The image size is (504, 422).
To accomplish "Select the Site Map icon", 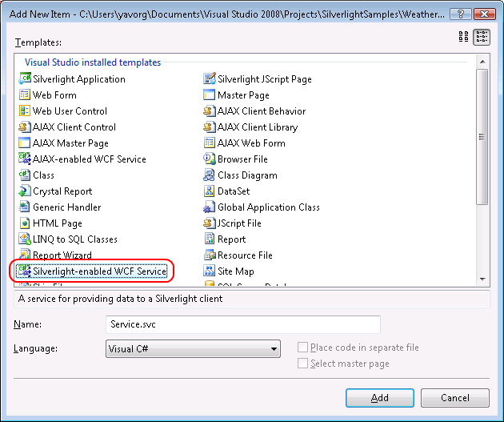I will point(210,271).
